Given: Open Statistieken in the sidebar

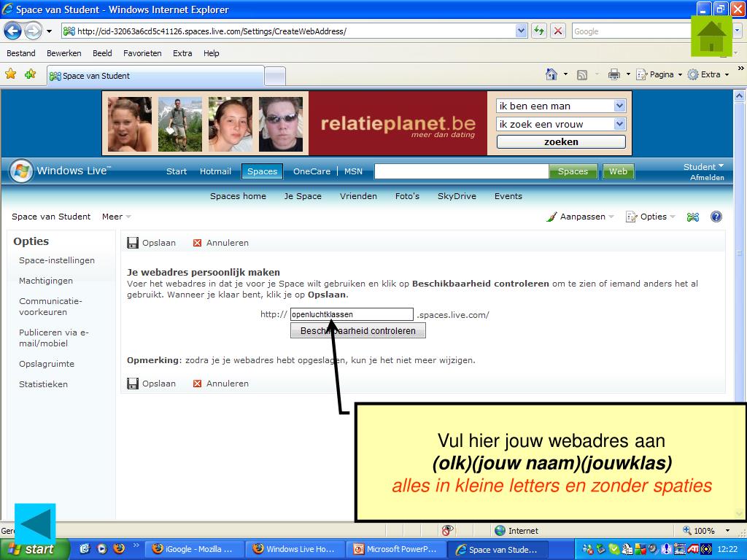Looking at the screenshot, I should 43,384.
